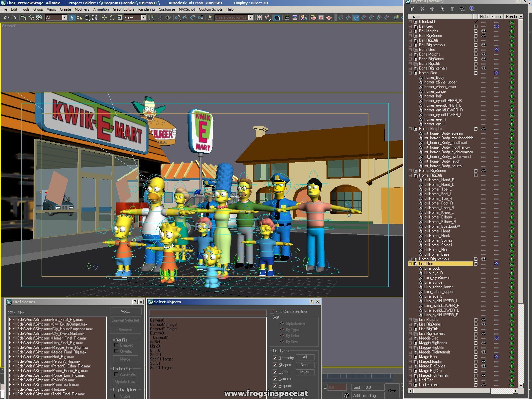Open the Material Editor icon
Viewport: 532px width, 399px height.
[304, 17]
